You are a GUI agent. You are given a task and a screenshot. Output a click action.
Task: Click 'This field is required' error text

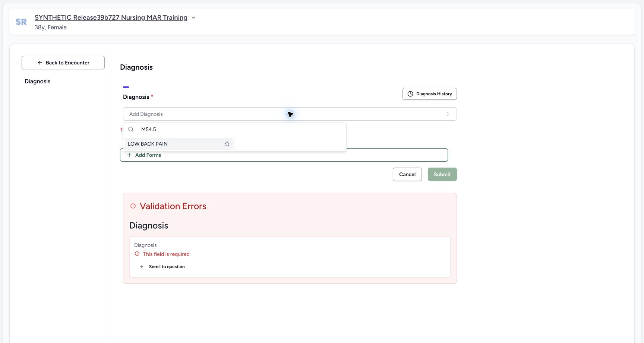[166, 254]
